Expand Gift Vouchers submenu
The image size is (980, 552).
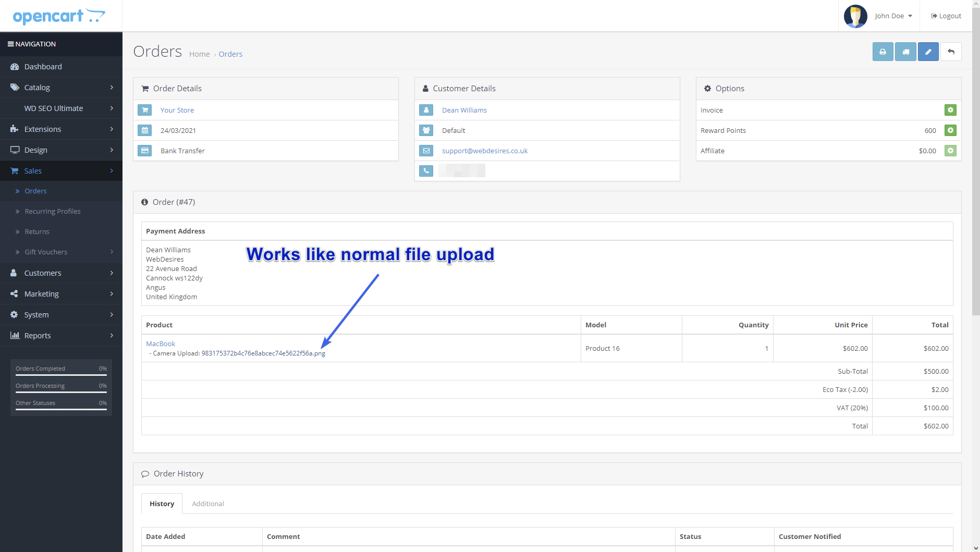tap(61, 252)
